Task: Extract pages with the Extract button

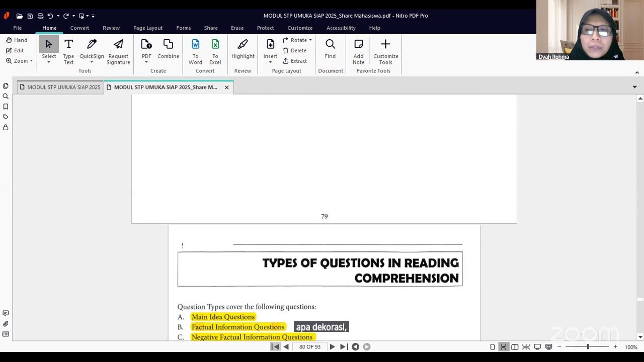Action: coord(295,61)
